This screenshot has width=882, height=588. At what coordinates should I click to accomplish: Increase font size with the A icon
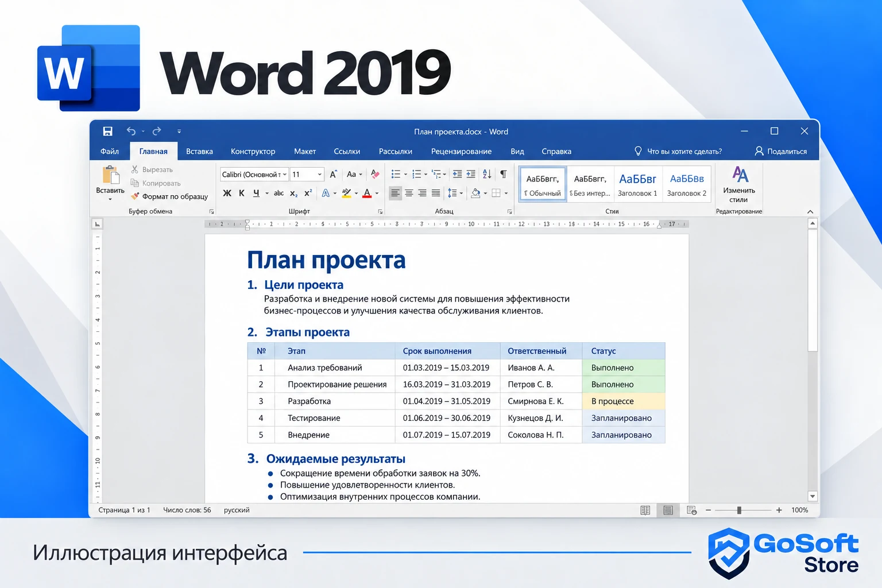click(x=333, y=174)
